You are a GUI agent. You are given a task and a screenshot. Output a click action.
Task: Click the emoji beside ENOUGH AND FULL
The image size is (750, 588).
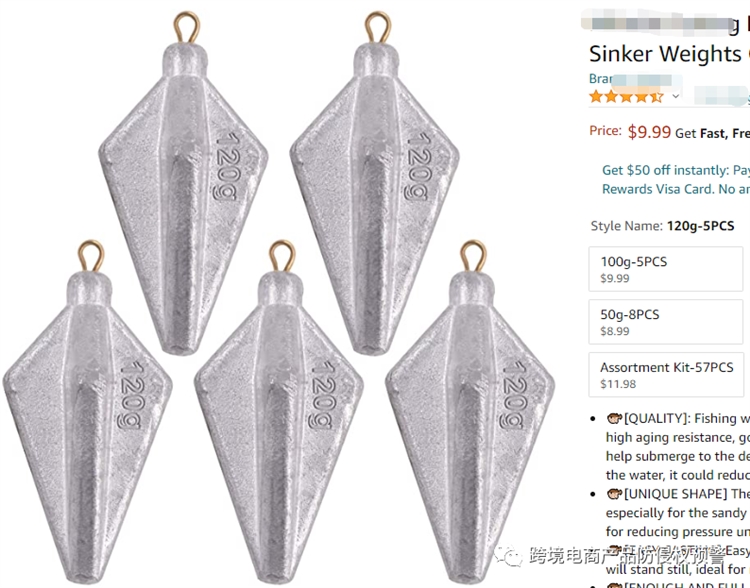pos(614,586)
